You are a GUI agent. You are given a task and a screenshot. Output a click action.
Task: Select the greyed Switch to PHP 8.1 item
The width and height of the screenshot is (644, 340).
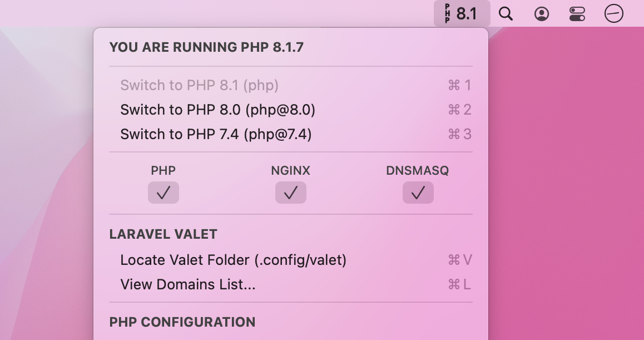coord(199,85)
